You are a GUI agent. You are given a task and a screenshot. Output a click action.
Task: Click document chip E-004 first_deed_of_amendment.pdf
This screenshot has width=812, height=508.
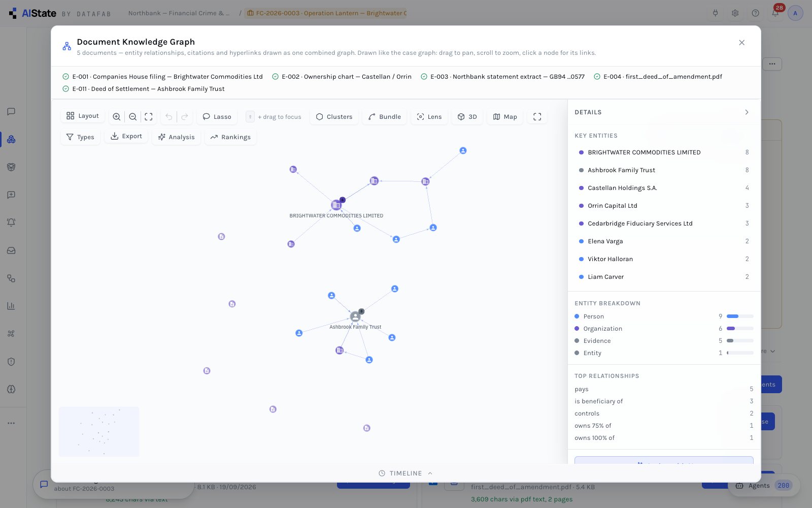coord(658,77)
